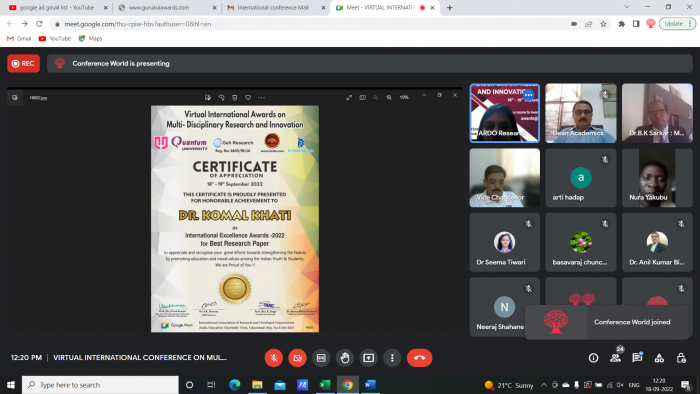
Task: Raise your hand
Action: (x=345, y=358)
